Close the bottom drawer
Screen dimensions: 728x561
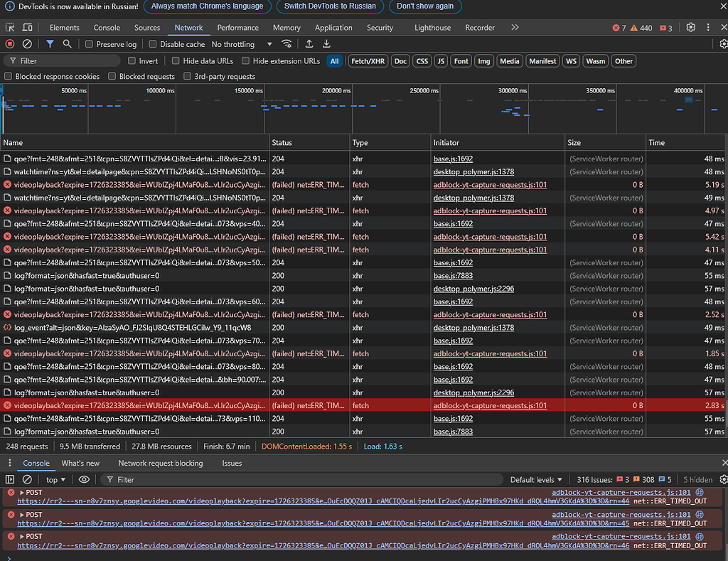pyautogui.click(x=724, y=463)
